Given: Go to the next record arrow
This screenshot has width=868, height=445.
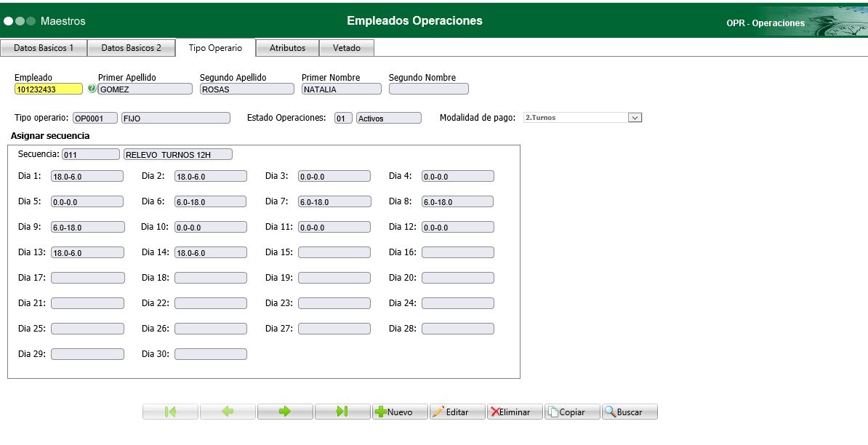Looking at the screenshot, I should 285,412.
